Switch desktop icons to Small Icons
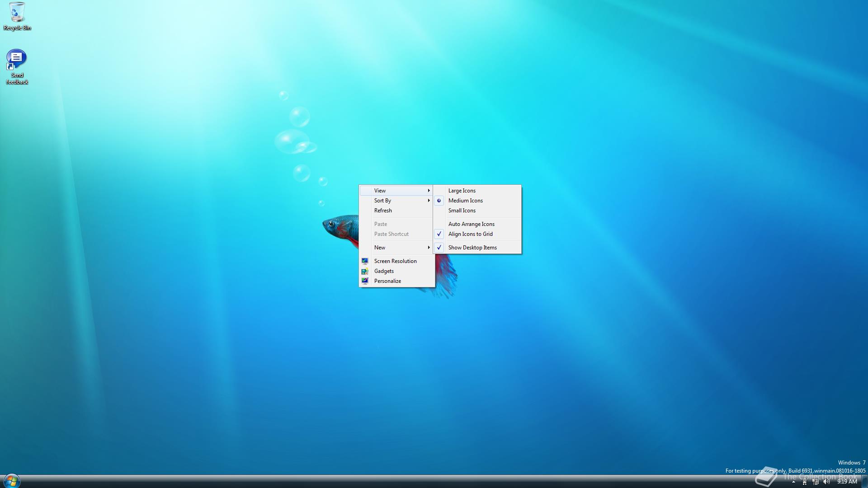The width and height of the screenshot is (868, 488). tap(477, 211)
